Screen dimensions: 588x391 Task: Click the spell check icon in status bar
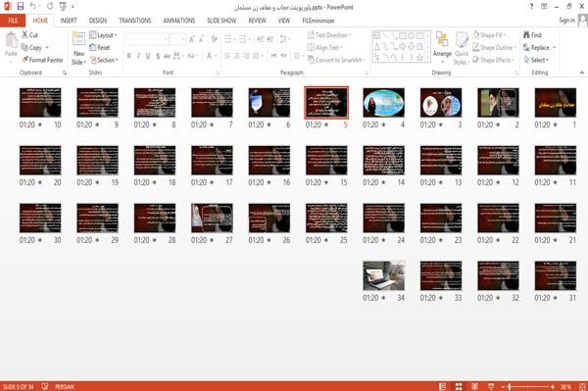pyautogui.click(x=45, y=386)
